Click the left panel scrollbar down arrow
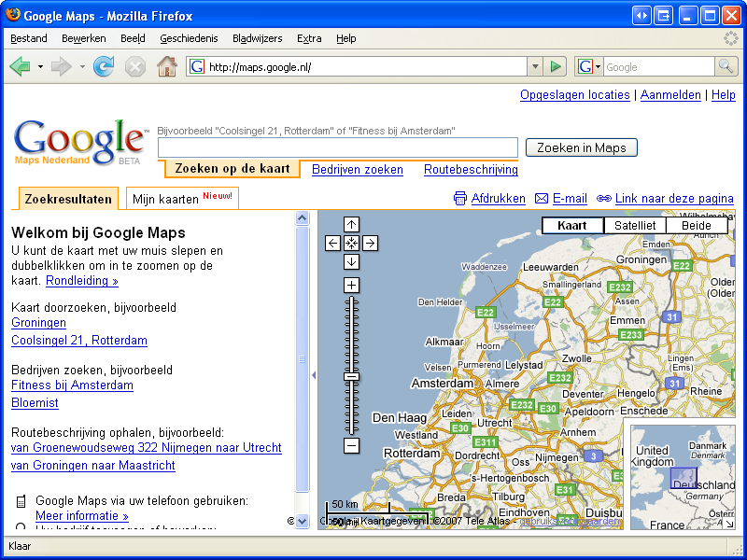Viewport: 747px width, 560px height. (x=302, y=521)
